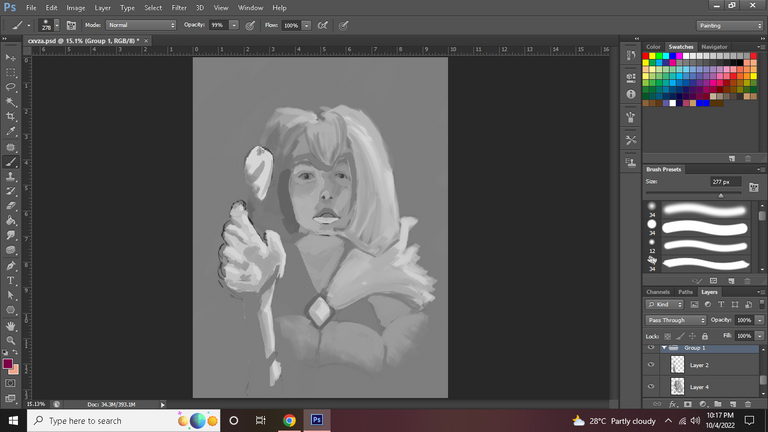Viewport: 768px width, 432px height.
Task: Click Layer 4 thumbnail
Action: click(677, 387)
